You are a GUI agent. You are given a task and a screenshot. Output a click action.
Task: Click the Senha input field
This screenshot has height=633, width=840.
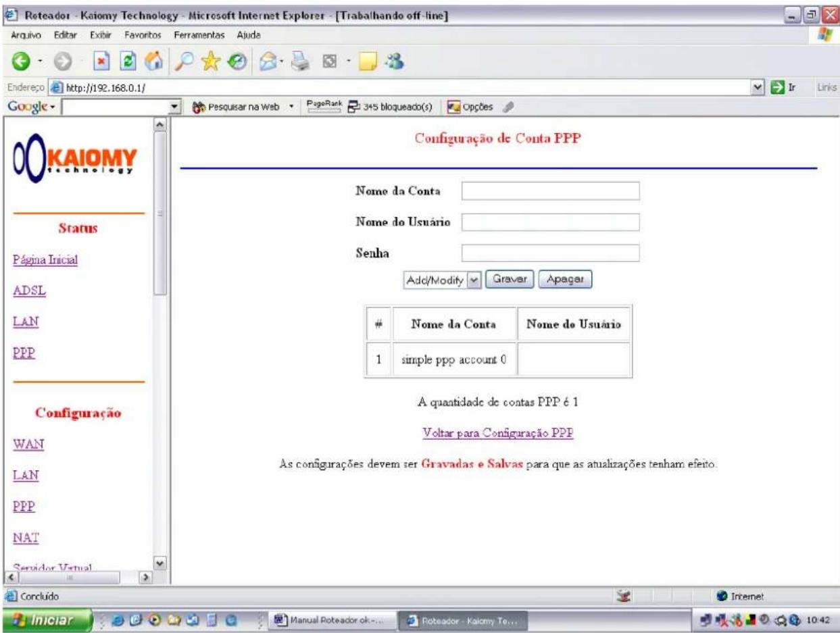pos(550,253)
